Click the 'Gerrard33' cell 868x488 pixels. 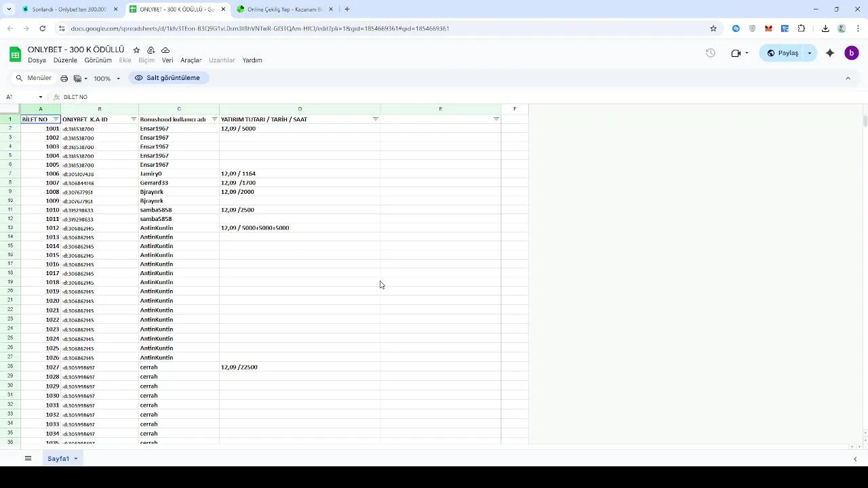coord(179,183)
